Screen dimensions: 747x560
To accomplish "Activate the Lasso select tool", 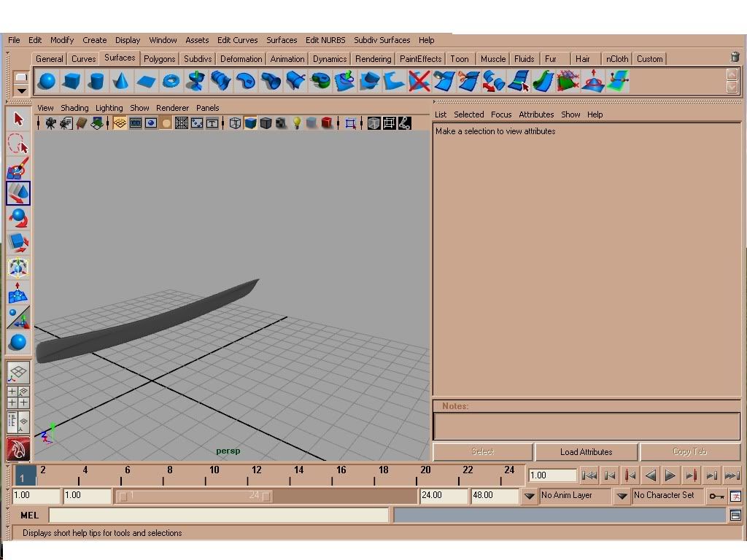I will (x=18, y=144).
